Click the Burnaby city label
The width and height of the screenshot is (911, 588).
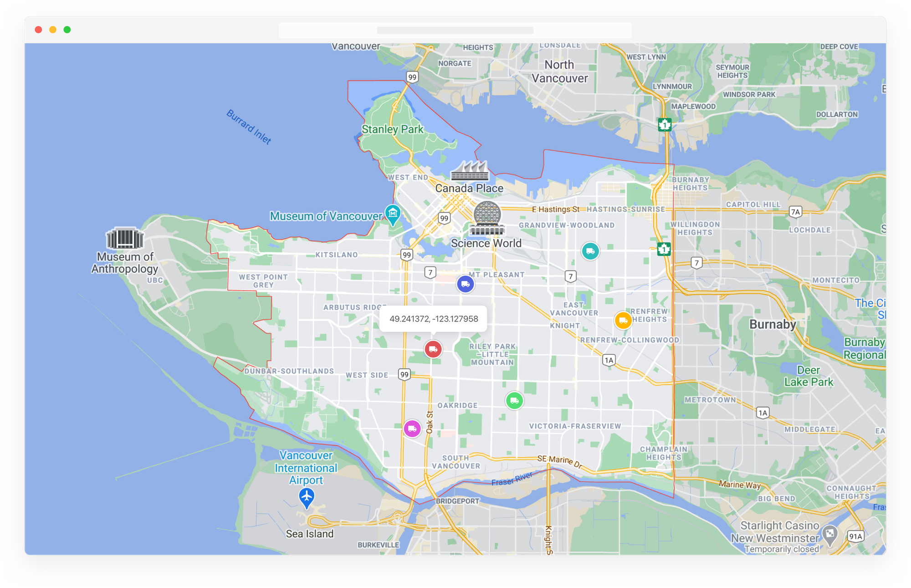coord(772,325)
